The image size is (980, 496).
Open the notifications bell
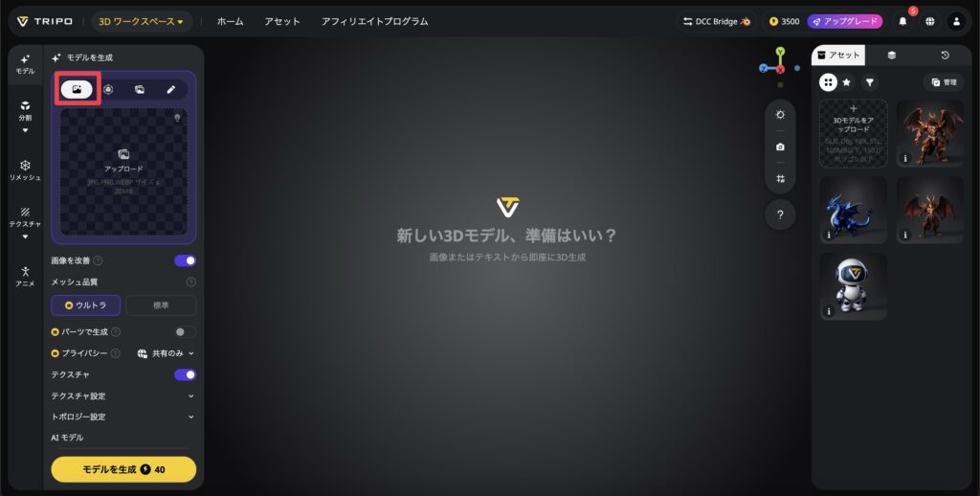[902, 21]
